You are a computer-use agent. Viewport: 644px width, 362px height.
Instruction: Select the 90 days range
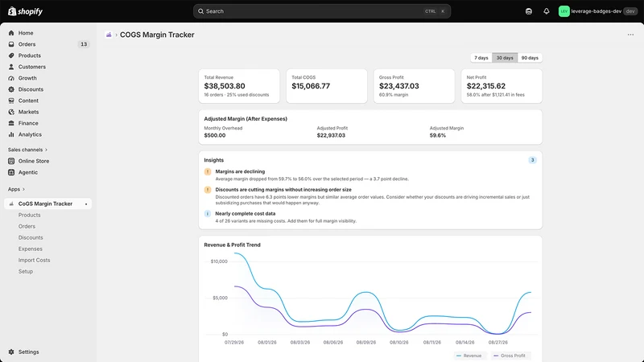pyautogui.click(x=530, y=58)
